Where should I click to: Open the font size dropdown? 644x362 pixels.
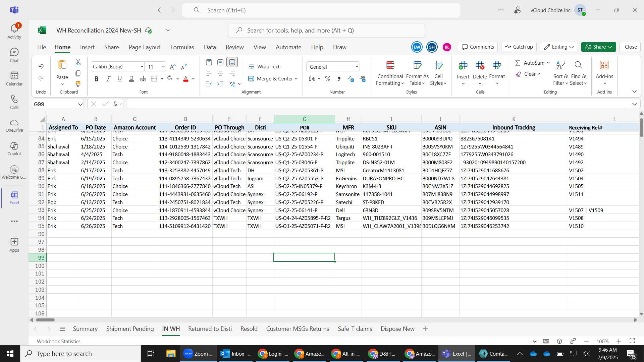163,67
